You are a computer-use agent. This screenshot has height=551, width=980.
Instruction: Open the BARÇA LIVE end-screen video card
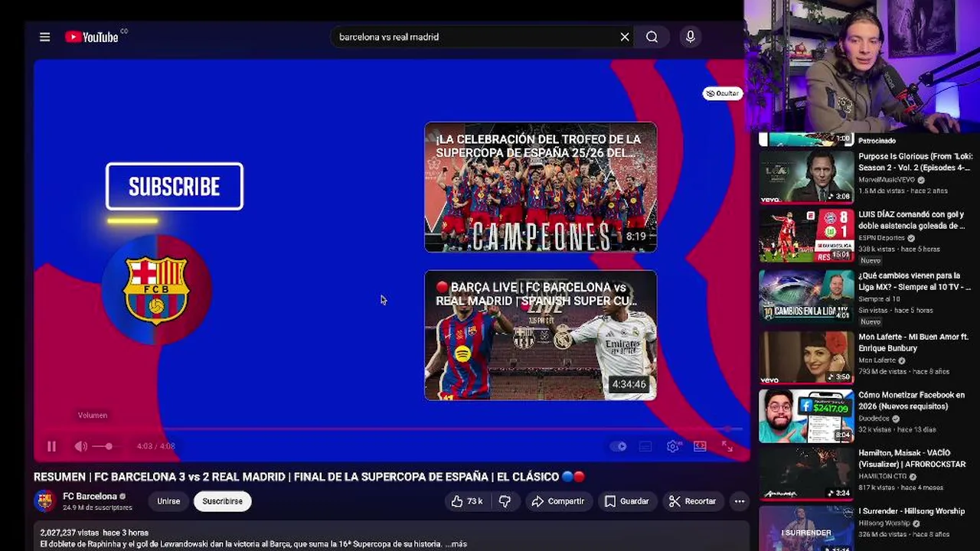541,335
